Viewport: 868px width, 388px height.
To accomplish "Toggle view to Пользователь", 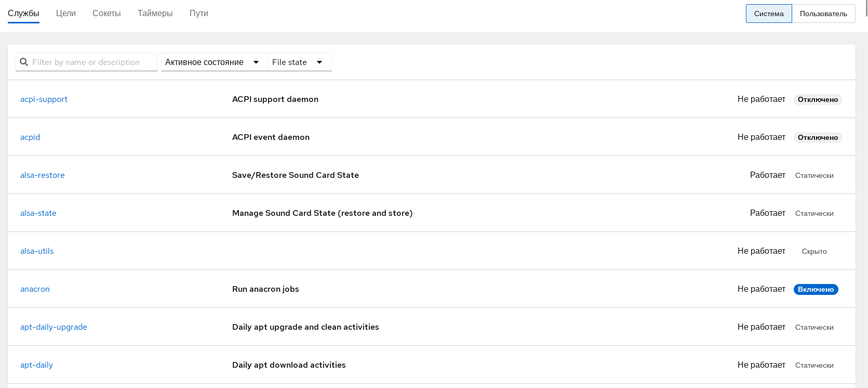I will tap(823, 14).
